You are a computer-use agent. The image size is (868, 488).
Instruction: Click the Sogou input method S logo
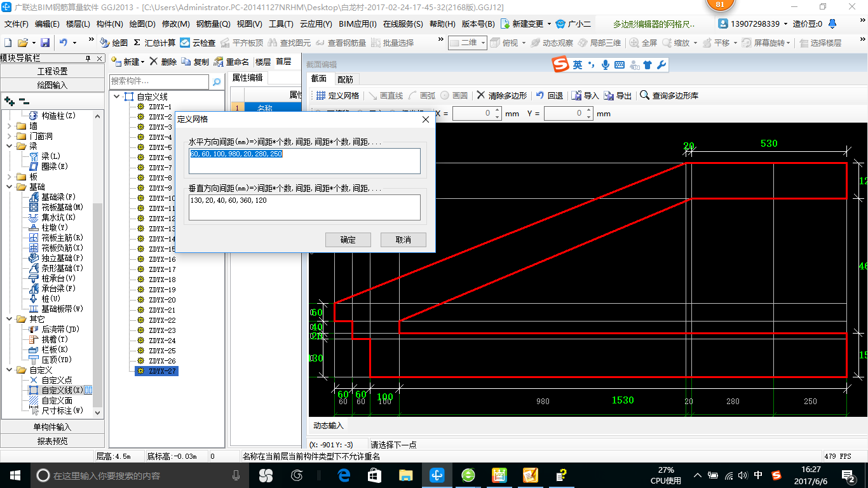560,65
